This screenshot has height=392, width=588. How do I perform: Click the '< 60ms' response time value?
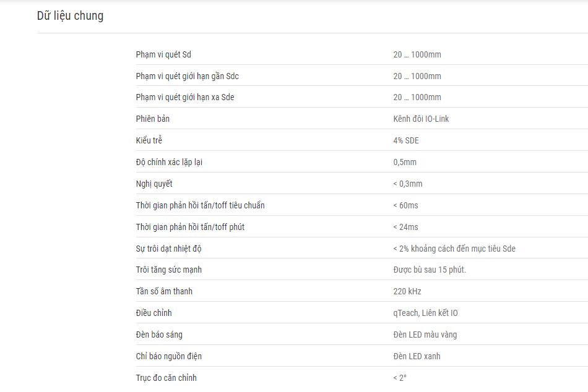pos(405,205)
